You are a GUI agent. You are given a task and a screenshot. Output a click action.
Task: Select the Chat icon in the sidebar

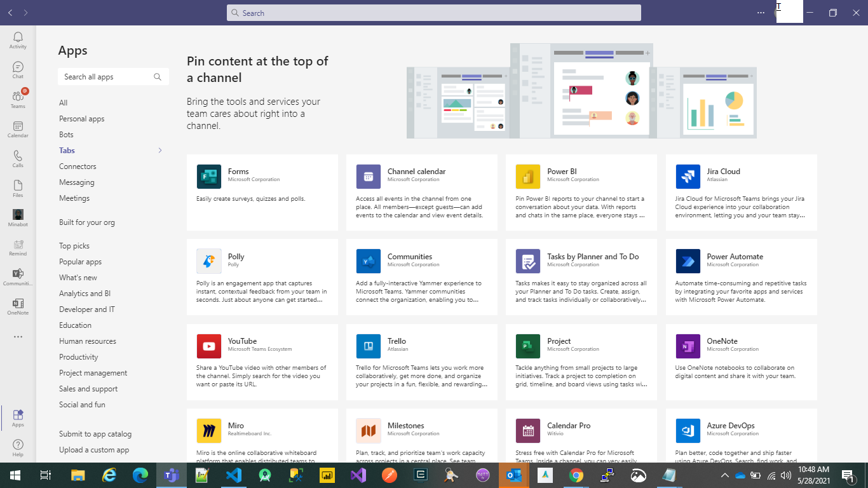[x=18, y=68]
